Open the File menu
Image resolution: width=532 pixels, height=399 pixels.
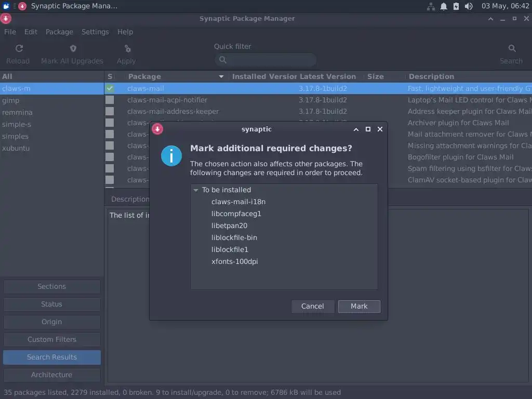(x=10, y=32)
